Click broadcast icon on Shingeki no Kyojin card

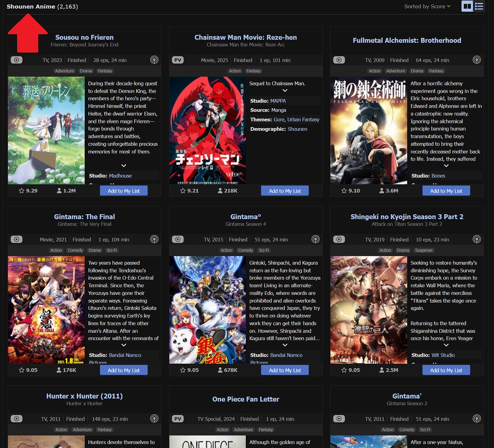click(x=476, y=239)
